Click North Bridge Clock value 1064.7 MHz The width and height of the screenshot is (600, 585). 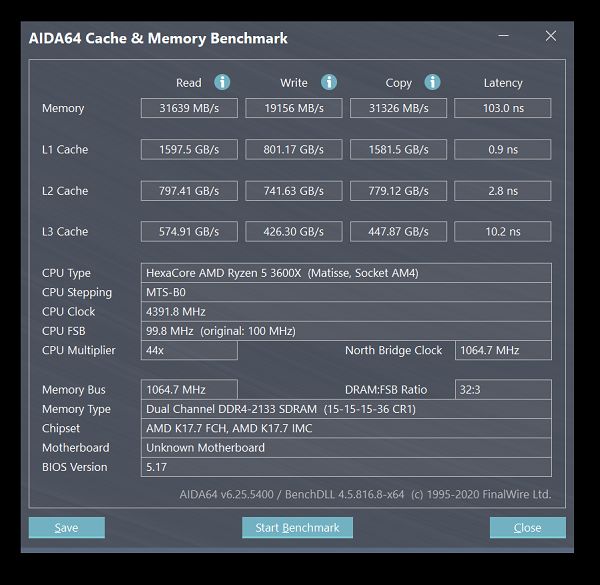click(503, 350)
